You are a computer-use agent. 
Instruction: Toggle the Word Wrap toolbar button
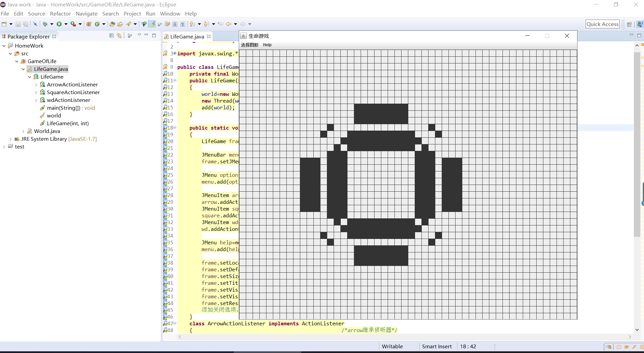[167, 24]
